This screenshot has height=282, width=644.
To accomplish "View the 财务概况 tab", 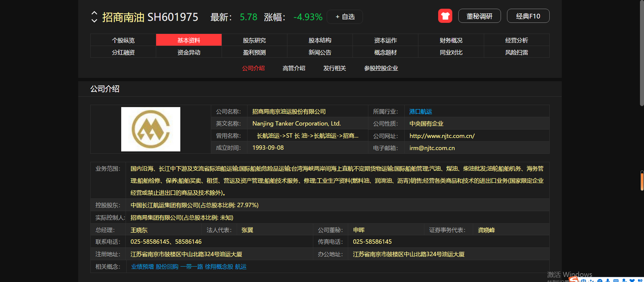I will (451, 40).
